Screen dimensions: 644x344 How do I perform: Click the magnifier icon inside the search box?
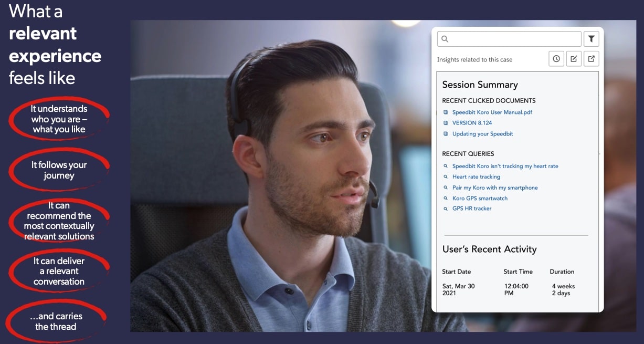click(x=445, y=39)
